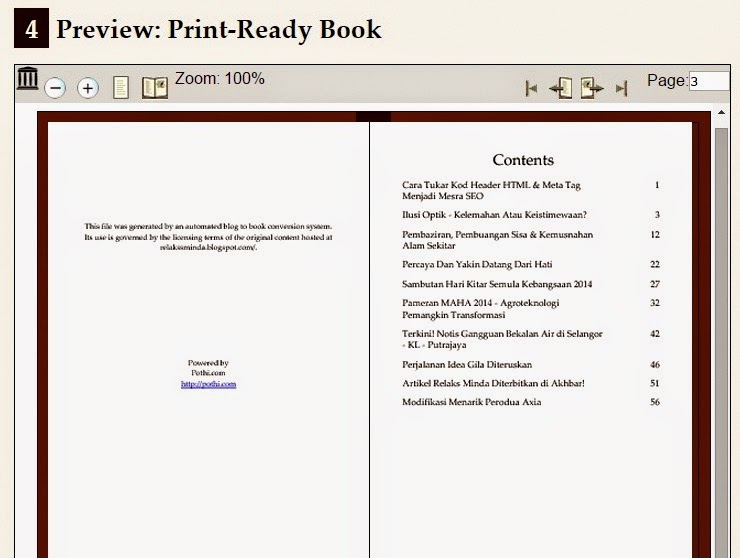Screen dimensions: 740x558
Task: Focus the Page number input field
Action: [x=709, y=81]
